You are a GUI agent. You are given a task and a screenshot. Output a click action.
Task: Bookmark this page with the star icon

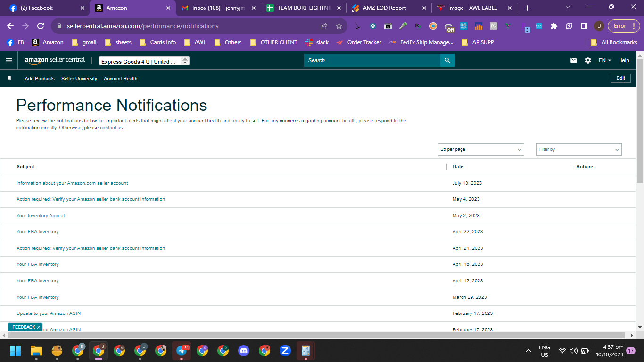[x=339, y=26]
